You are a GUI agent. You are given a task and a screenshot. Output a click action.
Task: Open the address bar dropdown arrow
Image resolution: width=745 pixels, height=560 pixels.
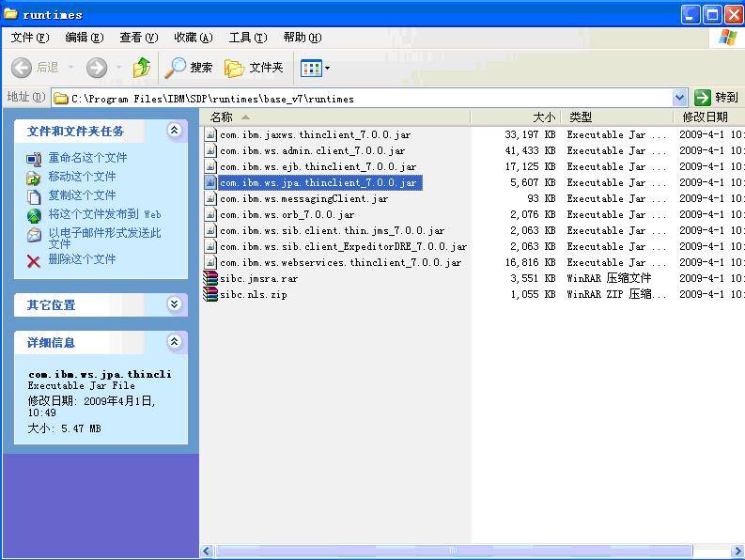pos(680,98)
